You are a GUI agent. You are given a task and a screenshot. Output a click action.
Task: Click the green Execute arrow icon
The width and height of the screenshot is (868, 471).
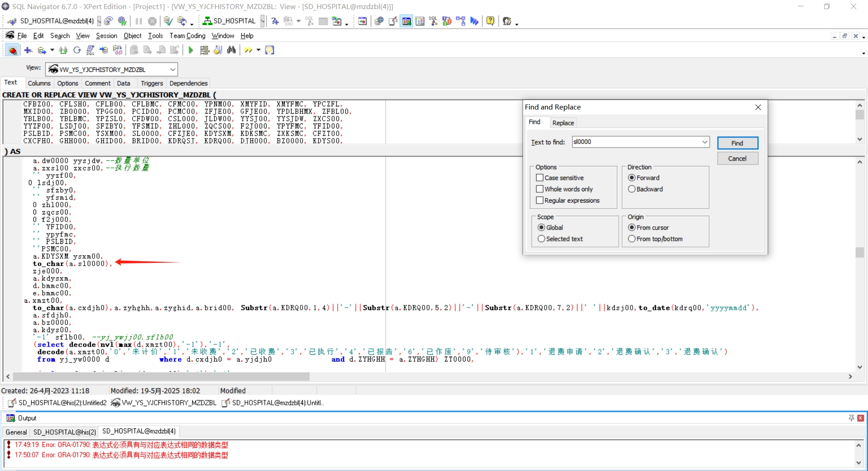point(191,50)
